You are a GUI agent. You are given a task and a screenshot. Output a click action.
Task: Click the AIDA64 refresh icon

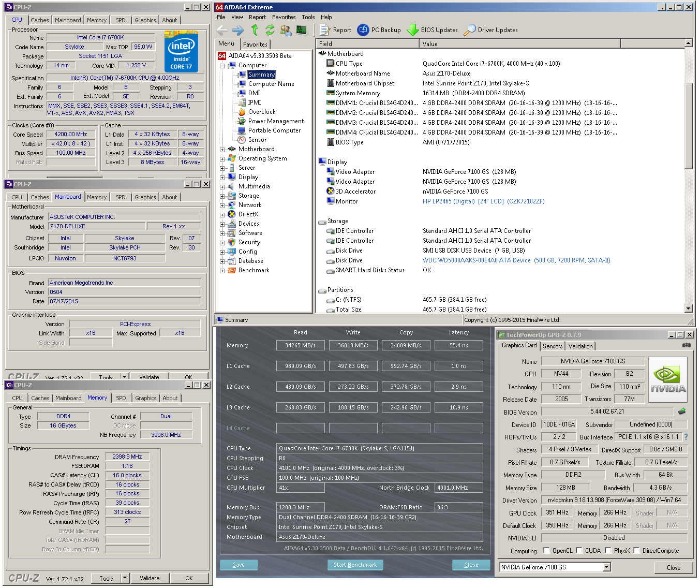pyautogui.click(x=270, y=30)
